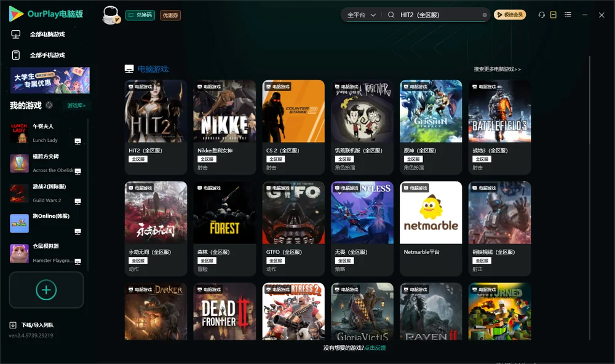Open the 战地3 Battlefield 3 game card
Image resolution: width=615 pixels, height=364 pixels.
pos(499,127)
